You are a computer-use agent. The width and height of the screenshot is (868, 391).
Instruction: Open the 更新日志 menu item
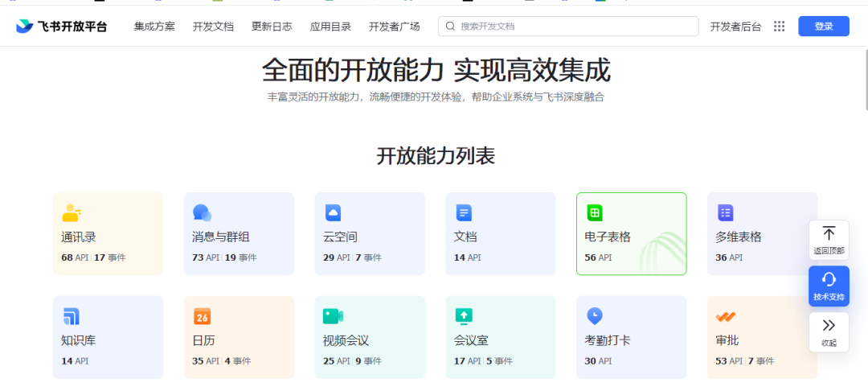coord(272,27)
